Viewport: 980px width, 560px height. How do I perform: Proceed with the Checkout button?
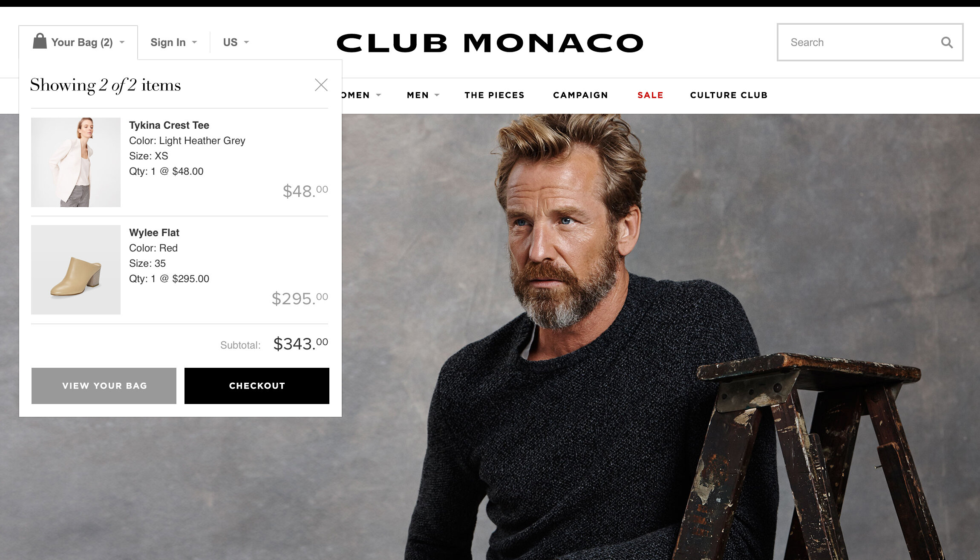pos(257,386)
